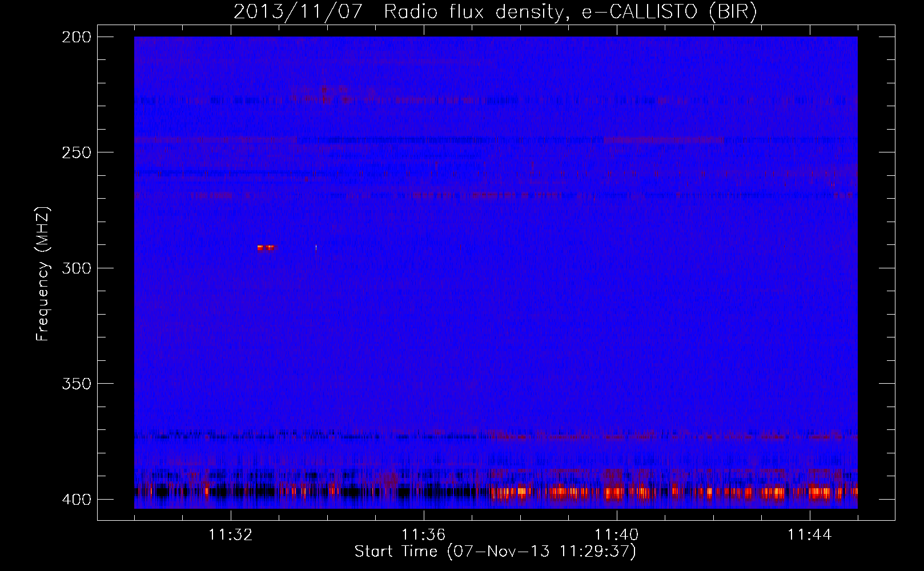Screen dimensions: 924x571
Task: Click the 11:36 time tick label
Action: click(x=424, y=535)
